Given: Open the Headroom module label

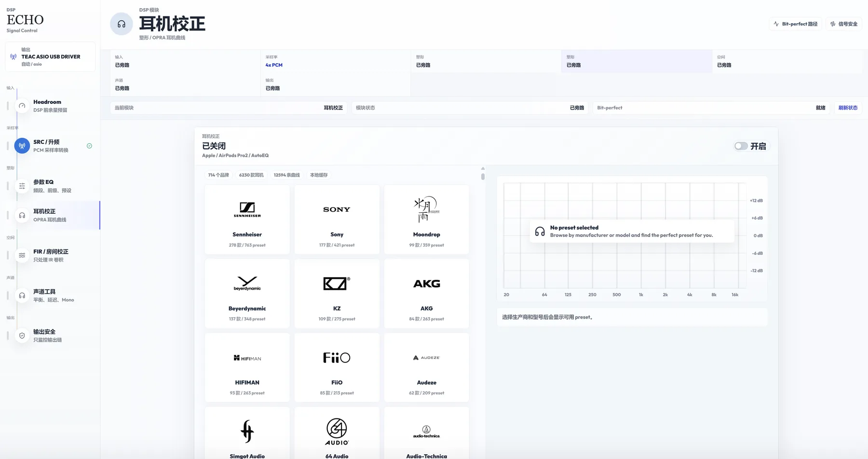Looking at the screenshot, I should (47, 102).
